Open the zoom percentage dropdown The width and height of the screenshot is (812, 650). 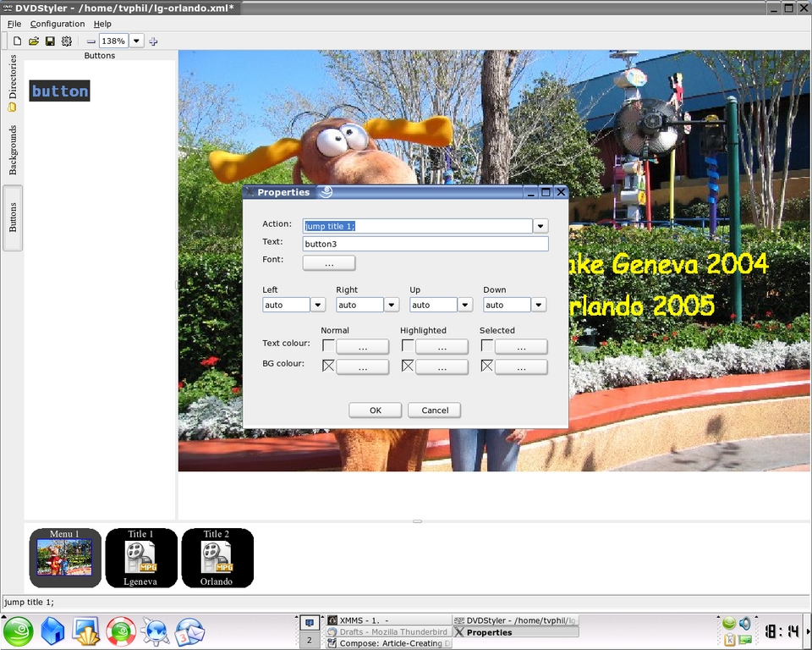point(136,41)
